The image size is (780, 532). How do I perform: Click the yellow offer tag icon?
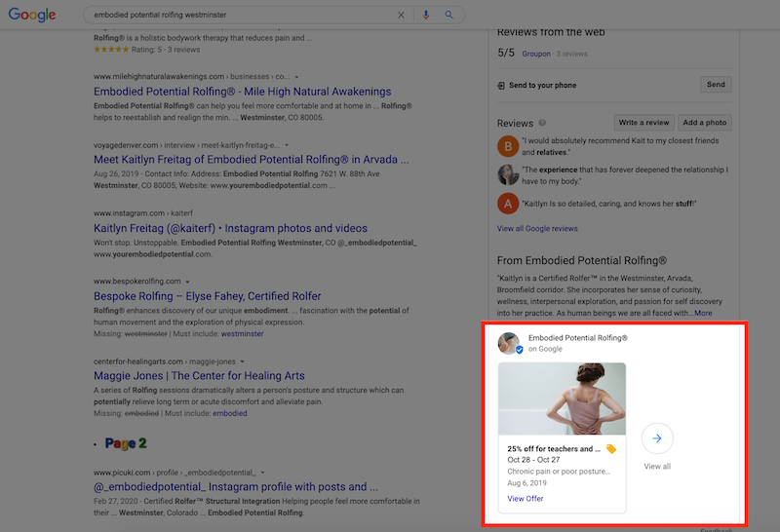(x=611, y=449)
